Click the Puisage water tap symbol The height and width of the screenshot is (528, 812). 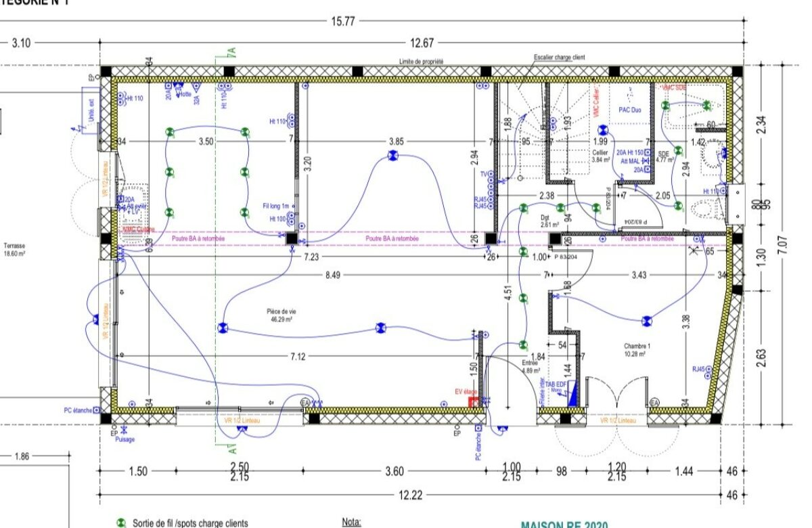(124, 429)
